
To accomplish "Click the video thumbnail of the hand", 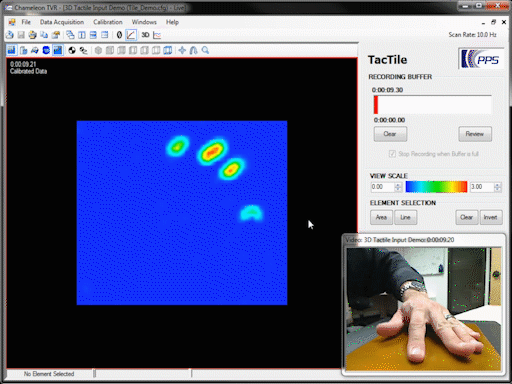I will point(424,309).
